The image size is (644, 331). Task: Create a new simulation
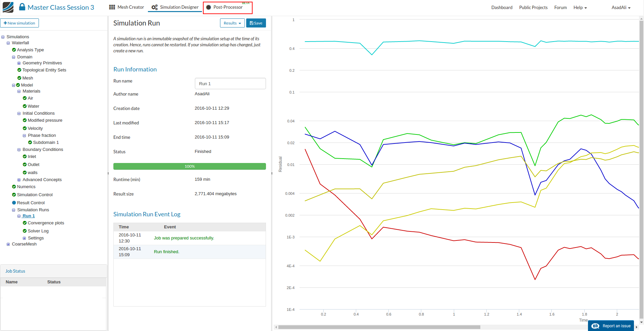pyautogui.click(x=19, y=23)
